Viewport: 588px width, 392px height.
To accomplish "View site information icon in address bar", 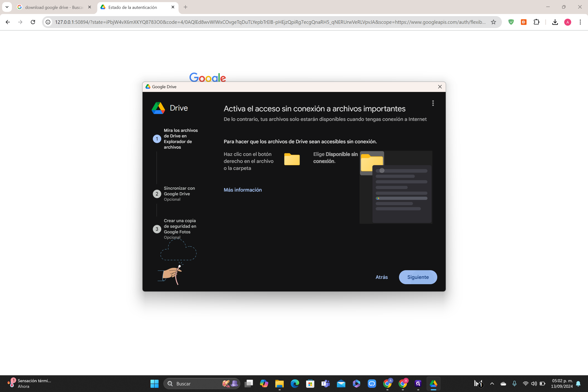I will click(x=48, y=22).
